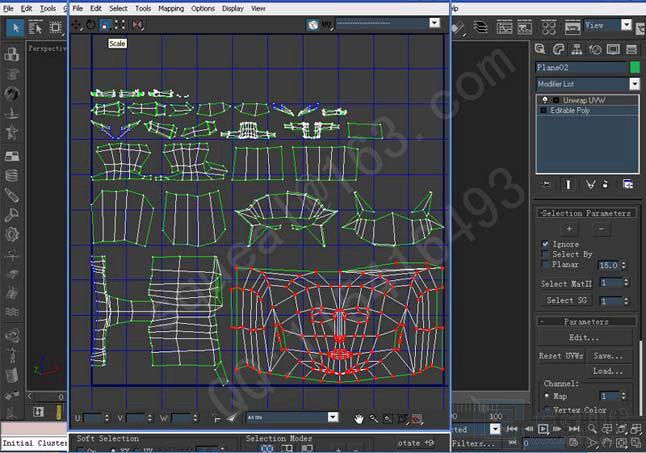646x453 pixels.
Task: Select the Rotate tool in UVW editor
Action: pos(91,24)
